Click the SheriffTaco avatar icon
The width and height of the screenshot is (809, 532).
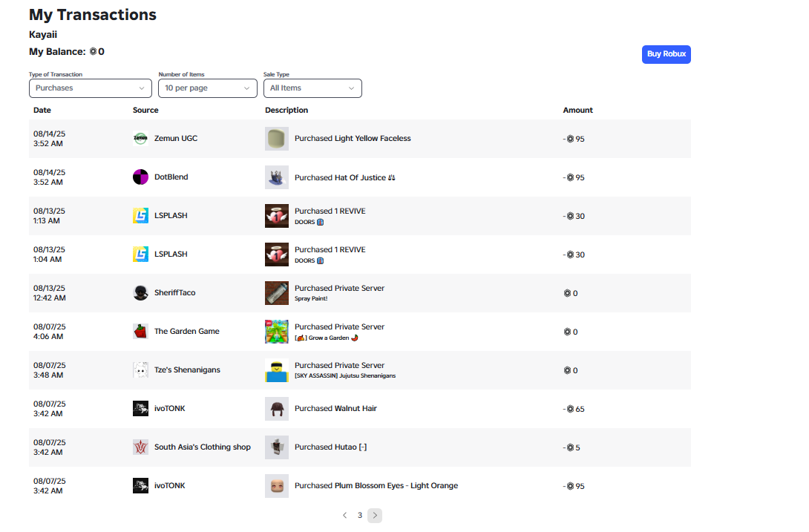pos(140,292)
